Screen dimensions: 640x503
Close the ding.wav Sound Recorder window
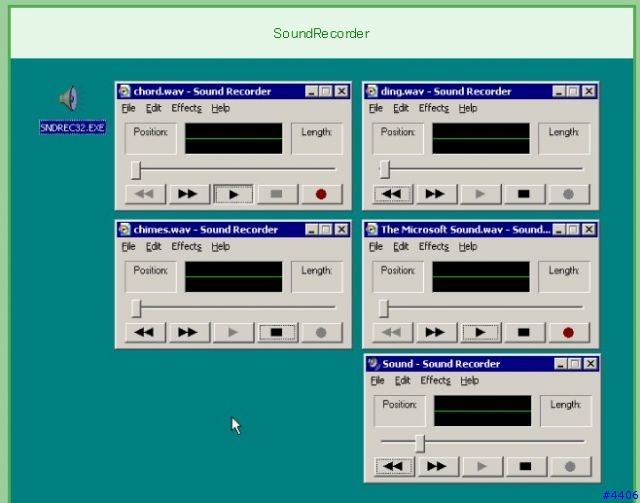[x=589, y=91]
